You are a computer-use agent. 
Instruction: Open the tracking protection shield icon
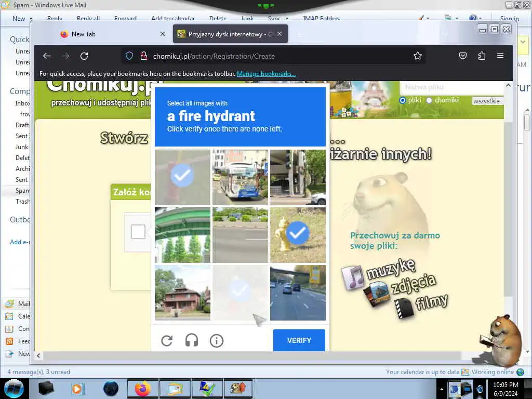click(129, 56)
